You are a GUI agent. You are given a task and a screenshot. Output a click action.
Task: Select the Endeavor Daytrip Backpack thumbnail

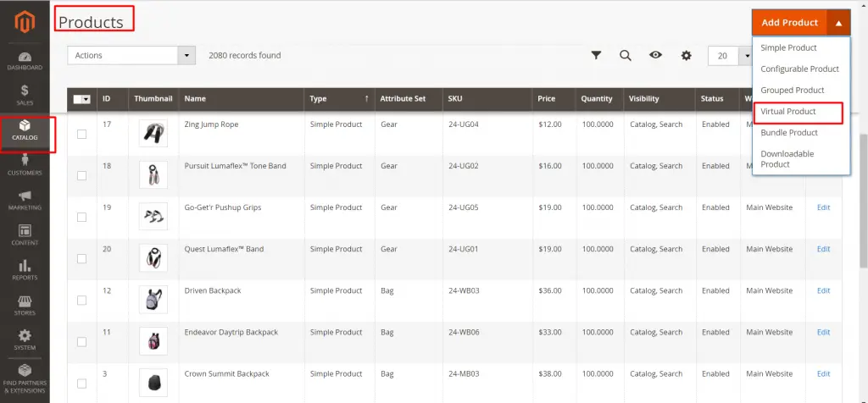click(x=153, y=340)
